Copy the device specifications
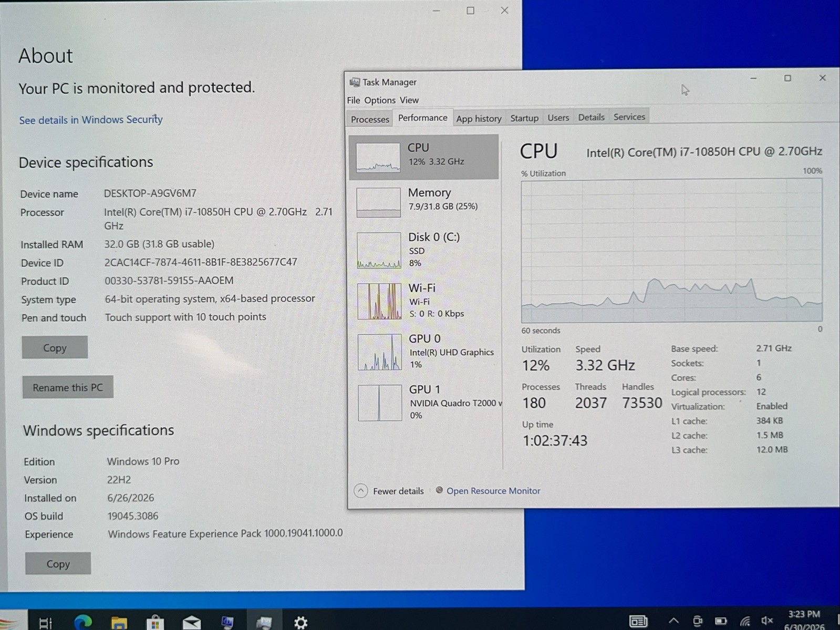Screen dimensions: 840x630 [x=55, y=347]
